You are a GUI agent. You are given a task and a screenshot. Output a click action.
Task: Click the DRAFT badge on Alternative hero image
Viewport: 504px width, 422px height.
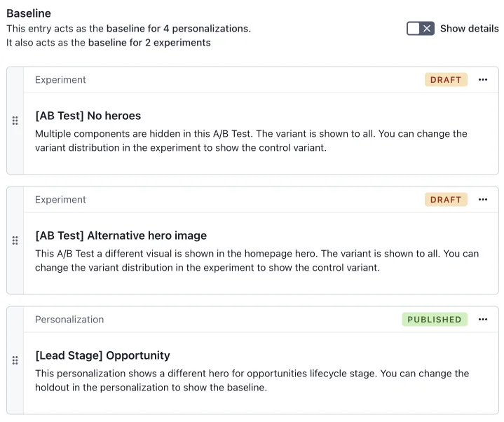click(x=446, y=200)
